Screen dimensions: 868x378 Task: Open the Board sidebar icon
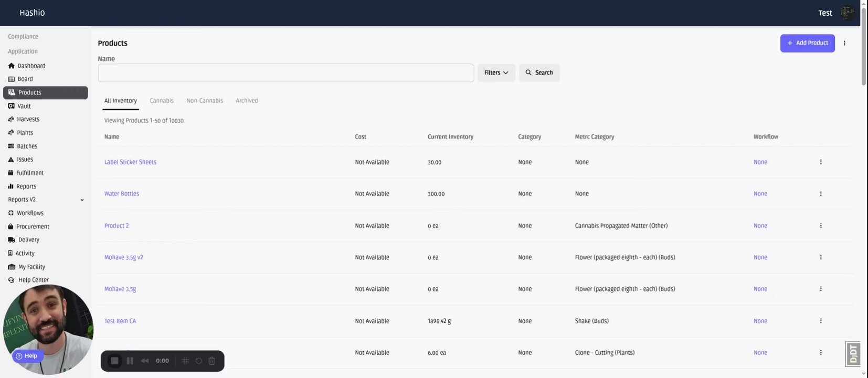(11, 79)
